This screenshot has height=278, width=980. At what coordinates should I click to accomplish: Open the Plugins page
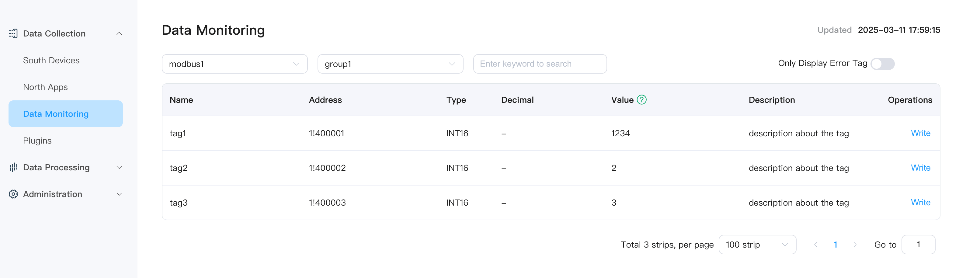tap(37, 140)
